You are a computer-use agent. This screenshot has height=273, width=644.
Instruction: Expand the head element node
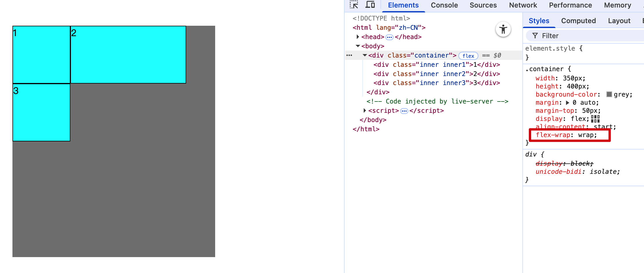pyautogui.click(x=358, y=37)
